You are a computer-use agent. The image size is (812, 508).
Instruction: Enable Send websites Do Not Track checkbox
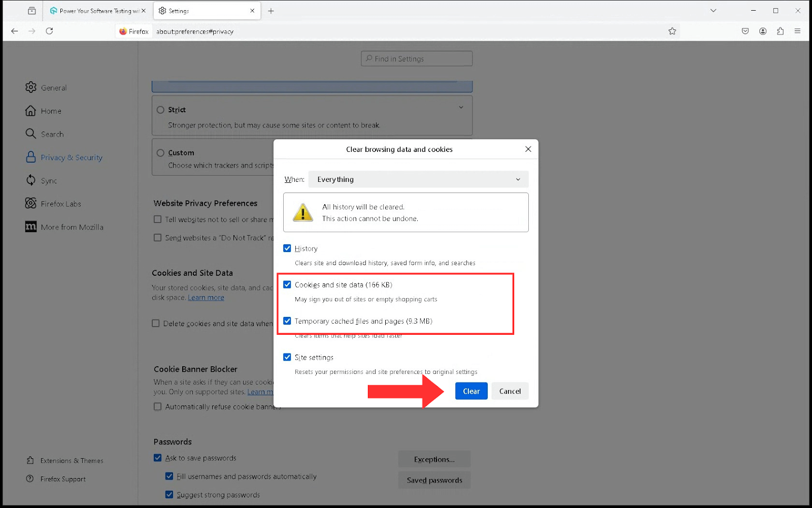(157, 238)
